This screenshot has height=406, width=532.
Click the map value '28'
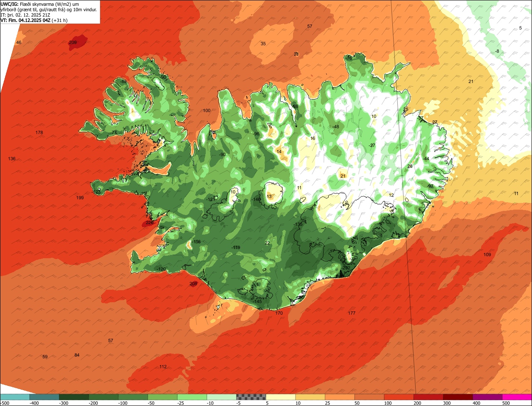[x=410, y=166]
